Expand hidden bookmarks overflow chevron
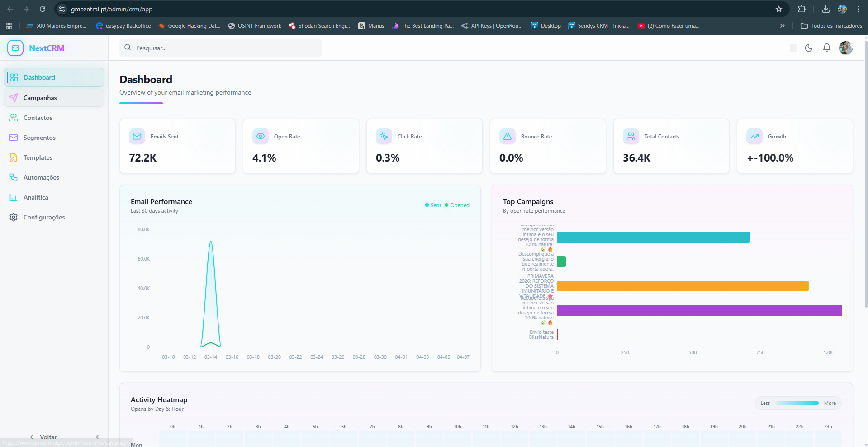 (x=782, y=26)
